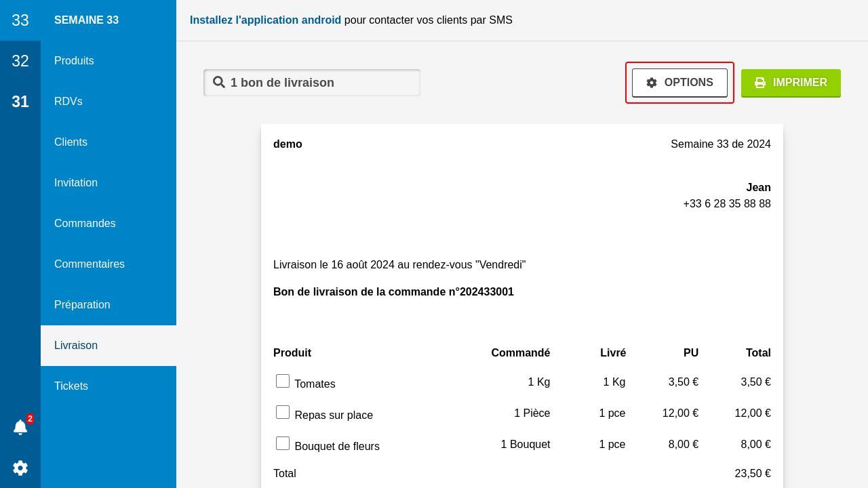Toggle the Bouquet de fleurs checkbox
Screen dimensions: 868x488
click(283, 443)
